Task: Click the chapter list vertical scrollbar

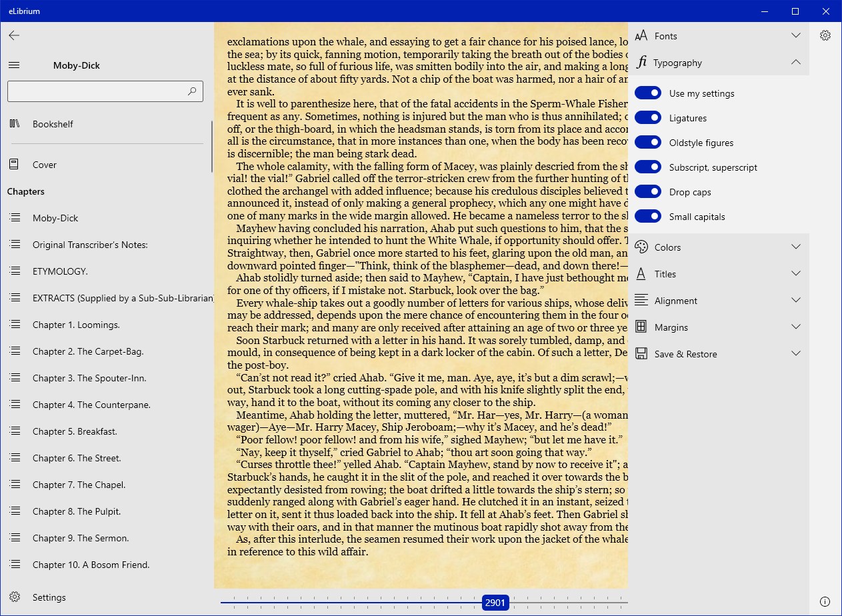Action: click(x=212, y=147)
